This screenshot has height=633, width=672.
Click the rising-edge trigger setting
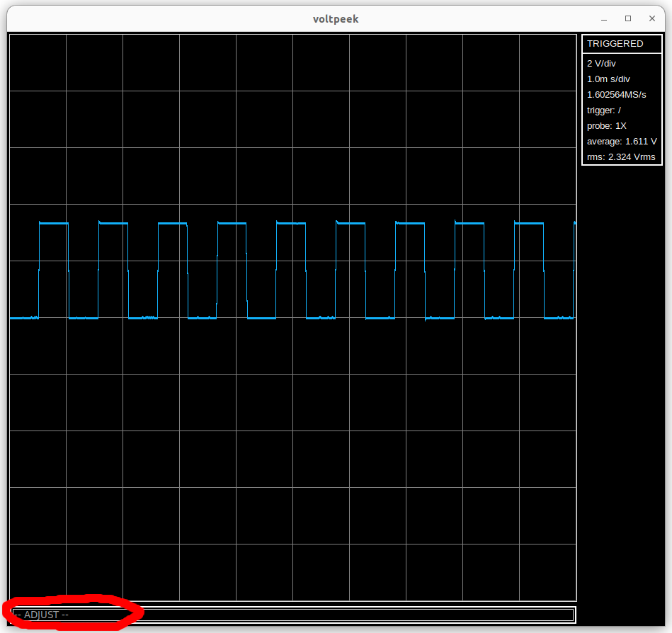pos(604,110)
